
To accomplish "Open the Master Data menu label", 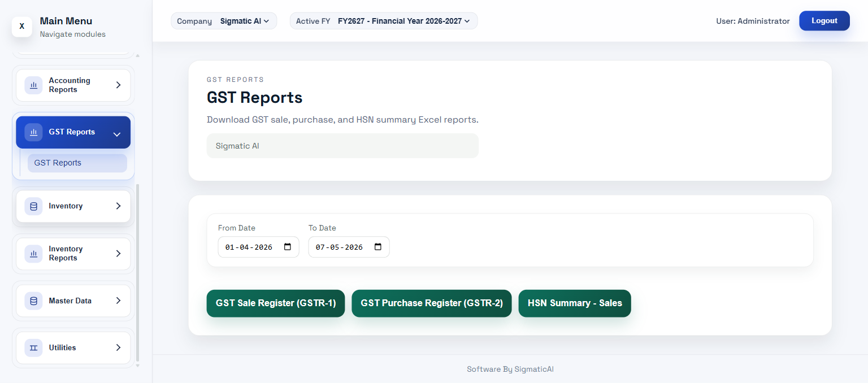I will pos(70,301).
